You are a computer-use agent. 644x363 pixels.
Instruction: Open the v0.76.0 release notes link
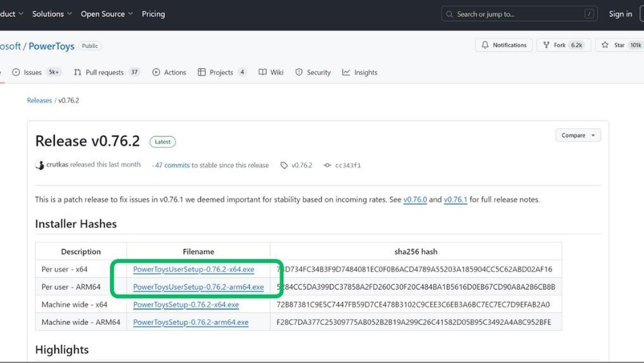pos(415,199)
